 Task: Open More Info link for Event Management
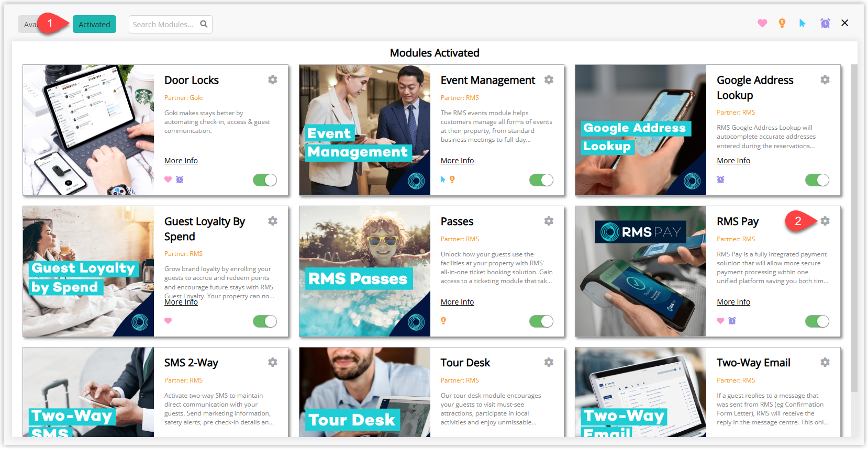click(457, 161)
